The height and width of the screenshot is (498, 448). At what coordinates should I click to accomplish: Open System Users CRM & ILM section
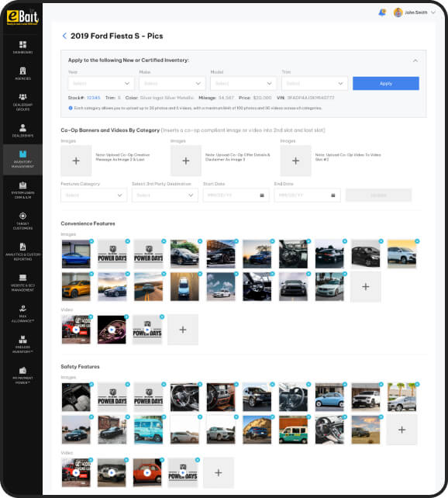pos(22,190)
